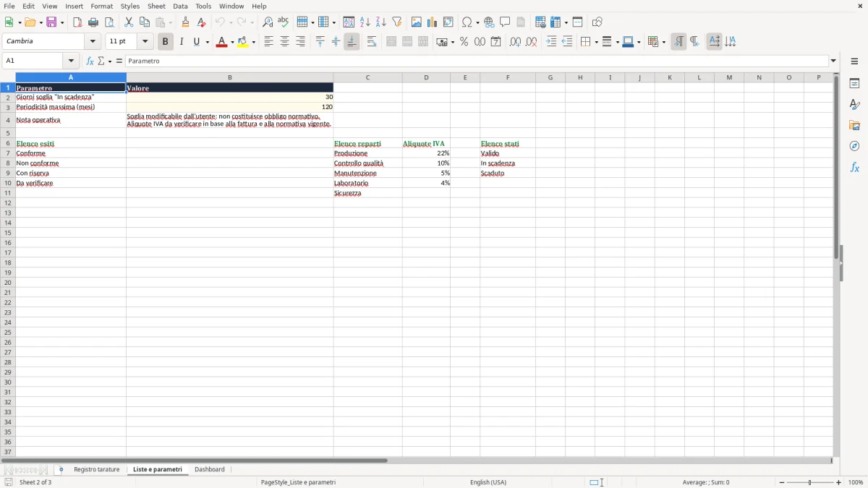The height and width of the screenshot is (488, 868).
Task: Sort ascending A to Z
Action: point(365,22)
